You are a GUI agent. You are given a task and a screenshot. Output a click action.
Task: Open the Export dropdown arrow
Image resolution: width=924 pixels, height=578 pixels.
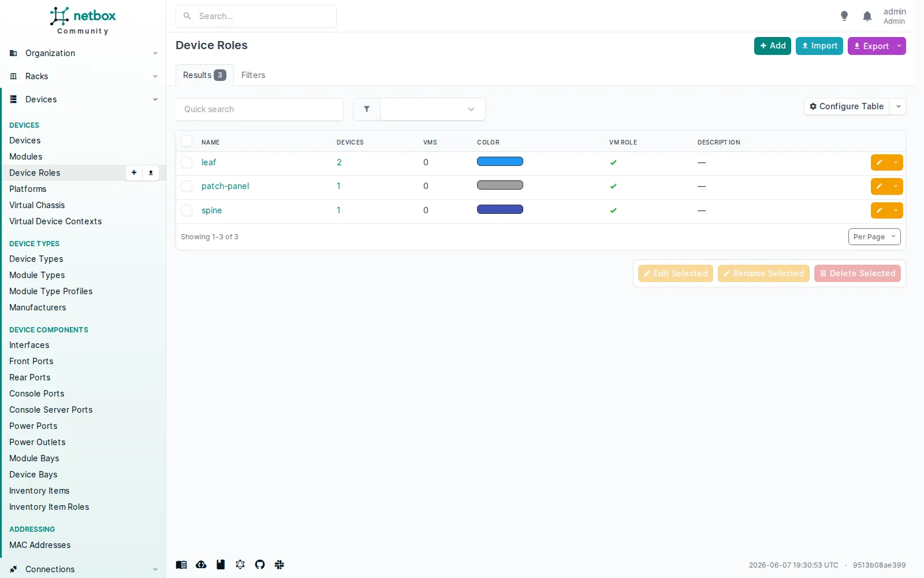pos(899,46)
